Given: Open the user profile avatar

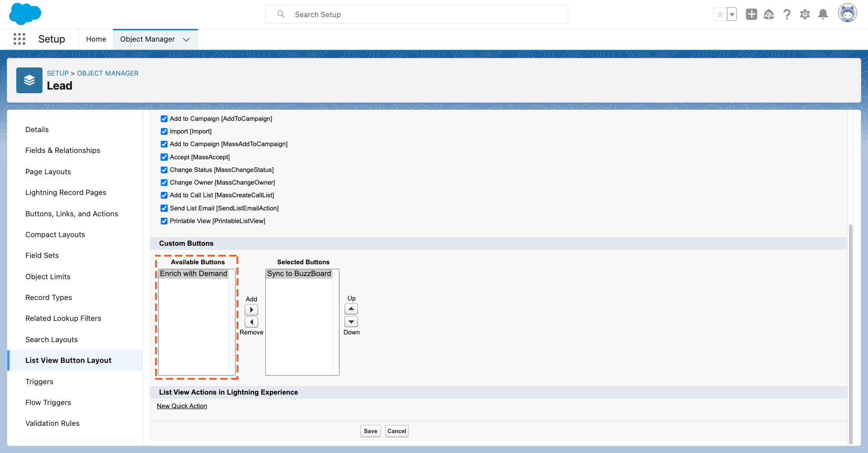Looking at the screenshot, I should click(x=848, y=13).
